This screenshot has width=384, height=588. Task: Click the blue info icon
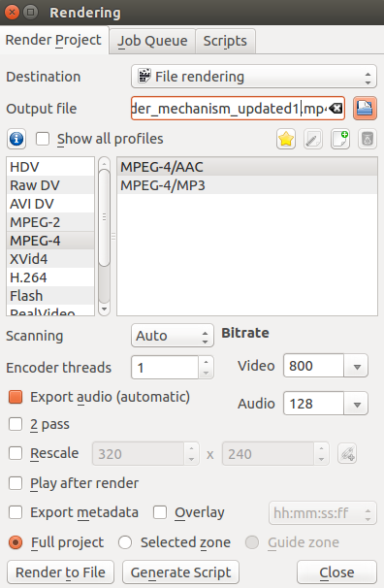16,139
